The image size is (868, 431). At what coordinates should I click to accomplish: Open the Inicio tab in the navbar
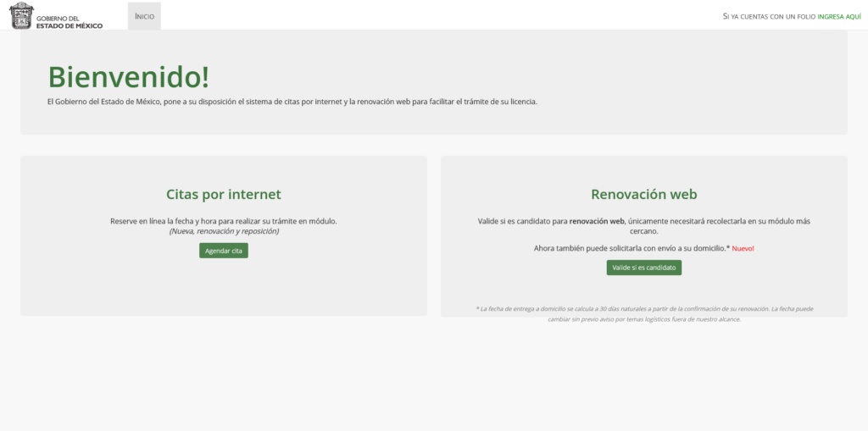[x=144, y=16]
